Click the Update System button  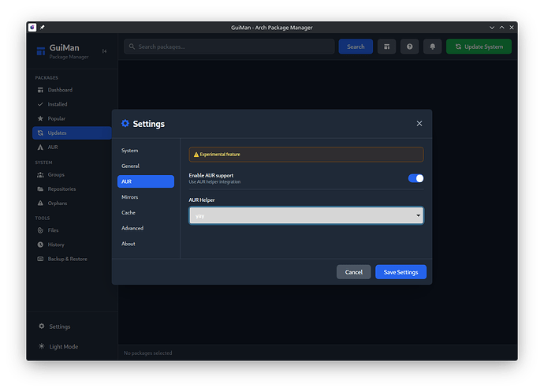pyautogui.click(x=479, y=47)
